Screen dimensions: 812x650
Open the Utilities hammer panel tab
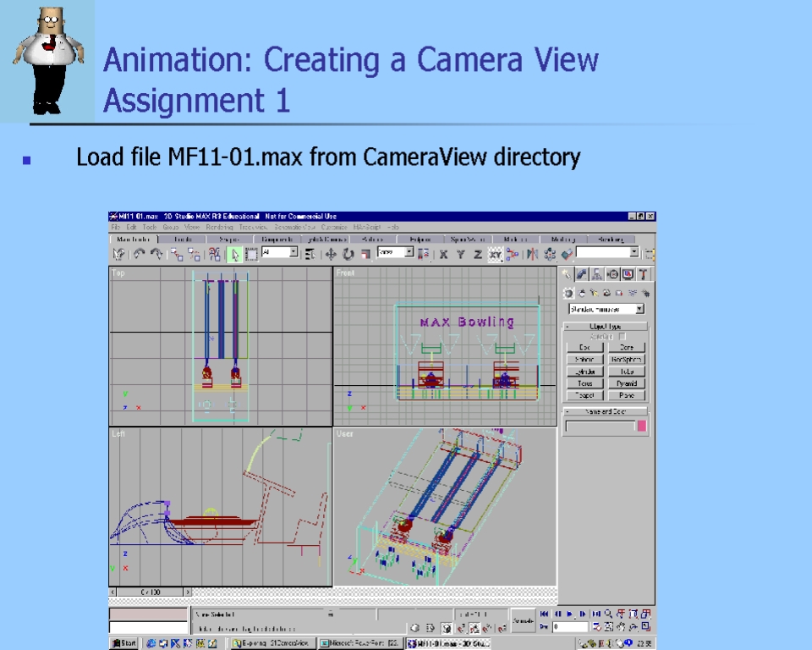[x=643, y=274]
